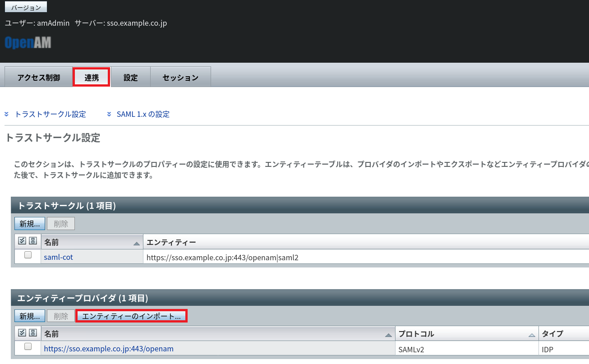
Task: Click select-all icon in トラストサークル table header
Action: pyautogui.click(x=22, y=241)
